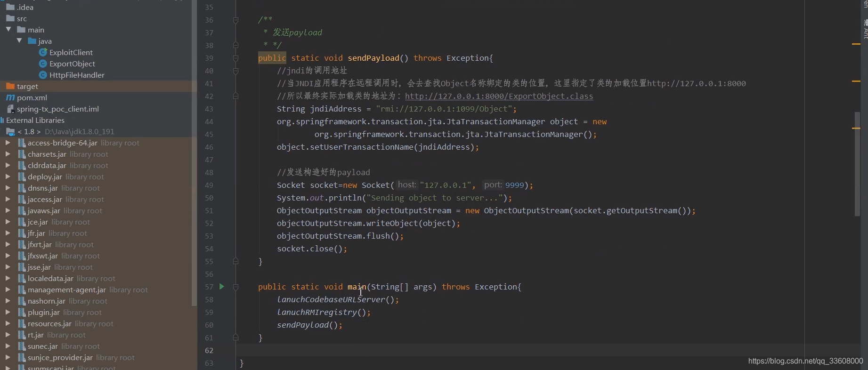Screen dimensions: 868x370
Task: Expand jaccess.jar library
Action: (x=8, y=199)
